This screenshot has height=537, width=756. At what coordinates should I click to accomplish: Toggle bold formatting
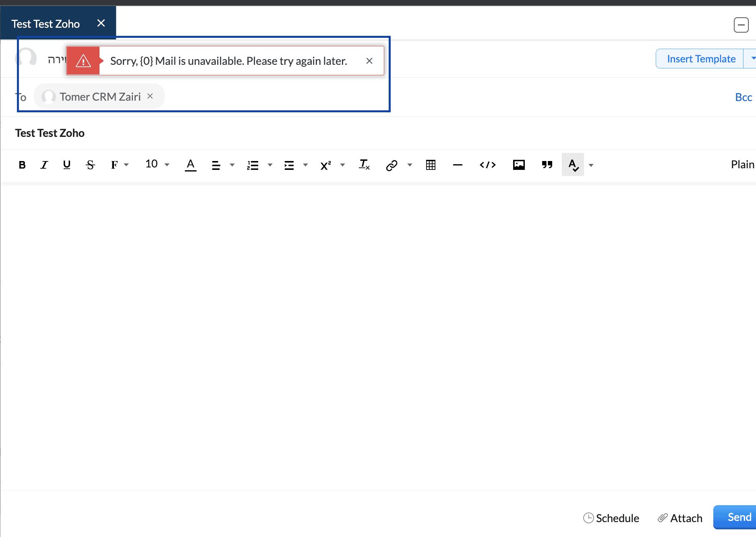(x=22, y=165)
